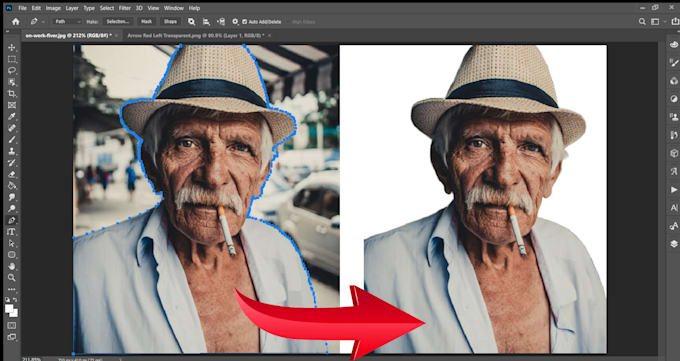
Task: Select the Clone Stamp tool
Action: click(x=12, y=151)
